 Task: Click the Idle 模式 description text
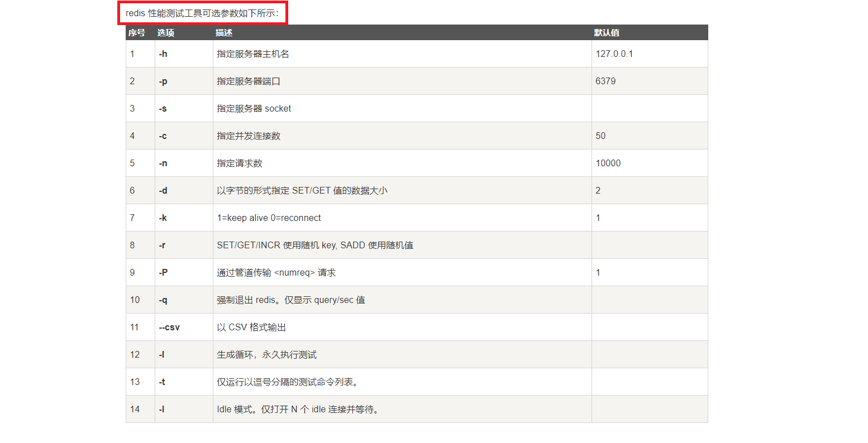pos(299,410)
